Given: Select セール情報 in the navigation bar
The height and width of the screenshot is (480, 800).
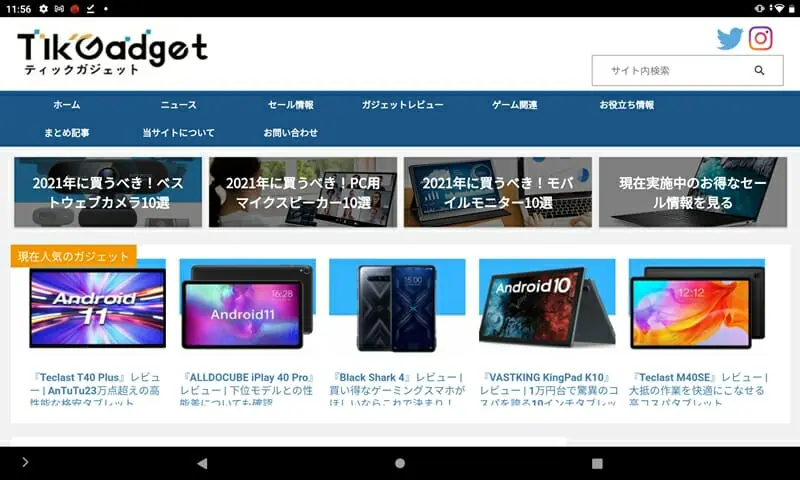Looking at the screenshot, I should pyautogui.click(x=290, y=105).
